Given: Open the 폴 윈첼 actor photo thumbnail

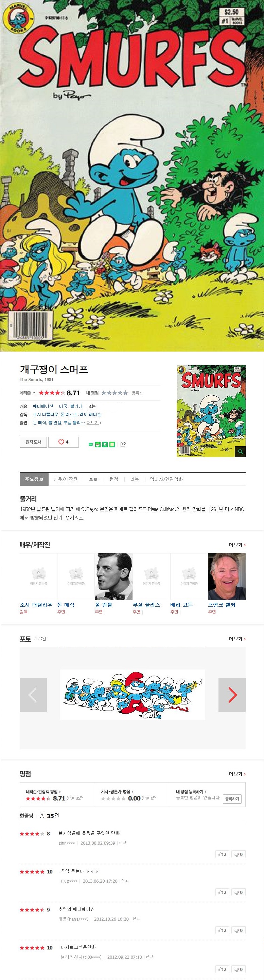Looking at the screenshot, I should pos(113,576).
